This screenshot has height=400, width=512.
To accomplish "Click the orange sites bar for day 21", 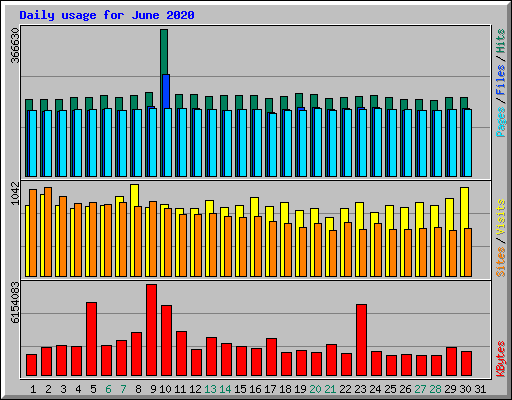I will pyautogui.click(x=333, y=253).
